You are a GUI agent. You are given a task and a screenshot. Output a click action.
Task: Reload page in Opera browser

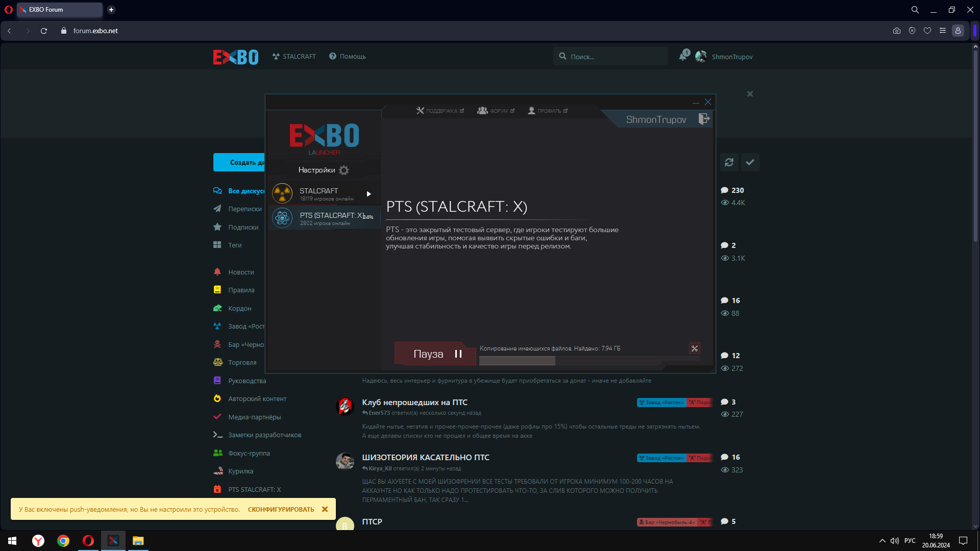(44, 31)
